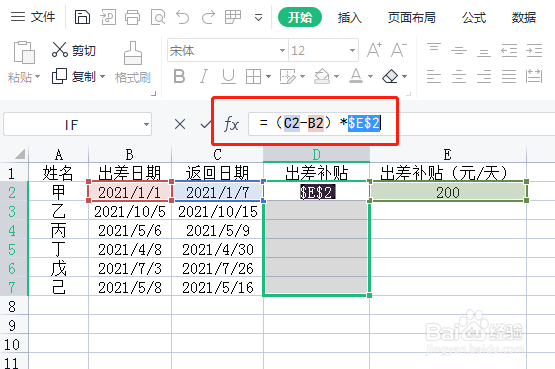555x369 pixels.
Task: Click the decrease indent icon
Action: click(509, 51)
